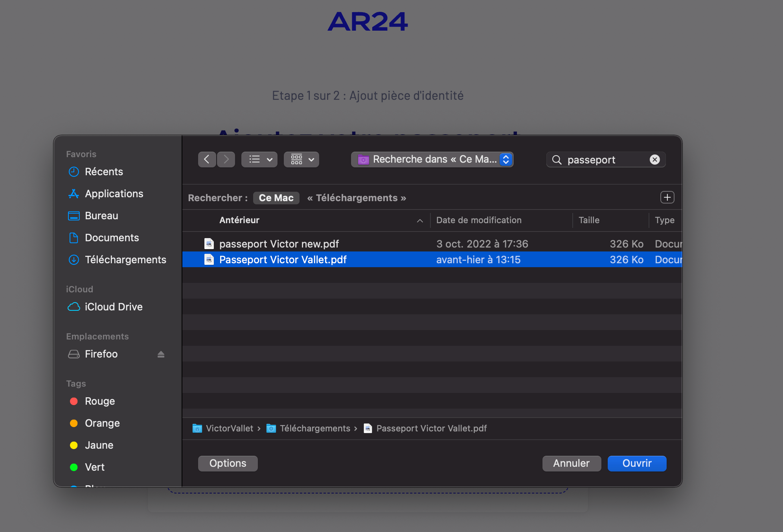This screenshot has height=532, width=783.
Task: Click the Firefoo disk drive icon
Action: (x=74, y=354)
